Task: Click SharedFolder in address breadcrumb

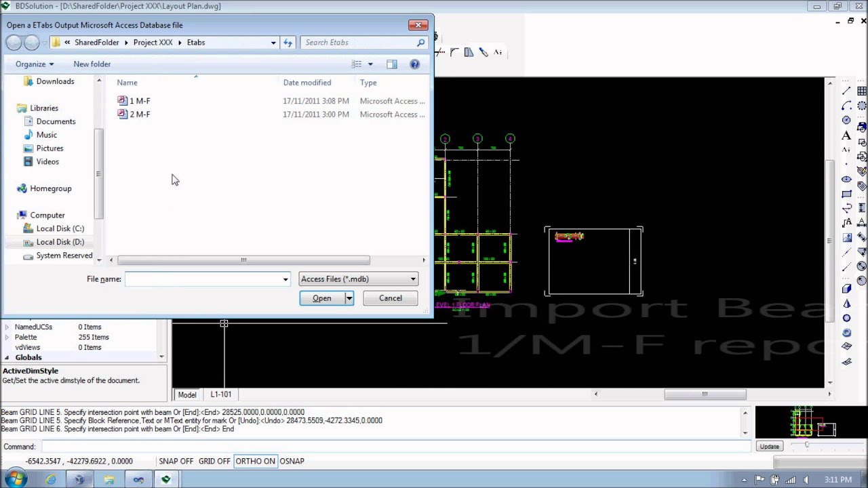Action: tap(96, 42)
